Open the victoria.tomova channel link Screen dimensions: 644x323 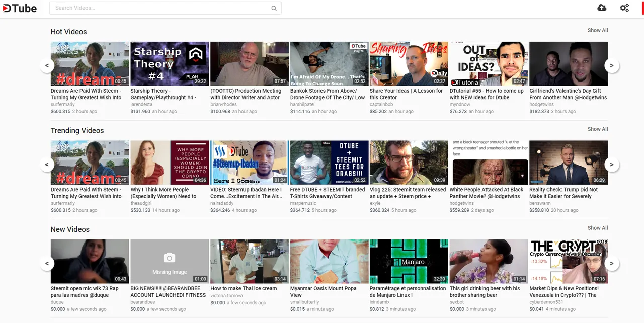226,296
